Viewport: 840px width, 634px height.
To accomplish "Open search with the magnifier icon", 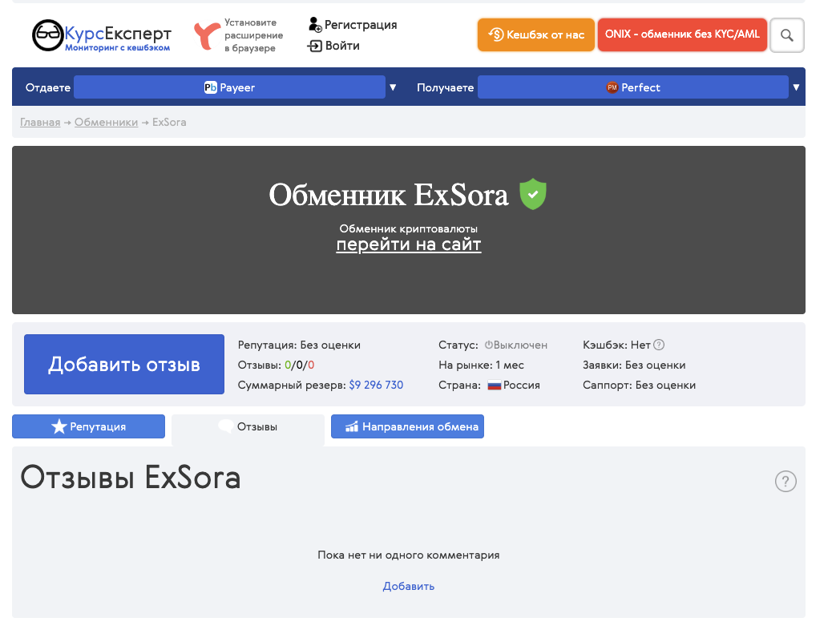I will point(786,35).
